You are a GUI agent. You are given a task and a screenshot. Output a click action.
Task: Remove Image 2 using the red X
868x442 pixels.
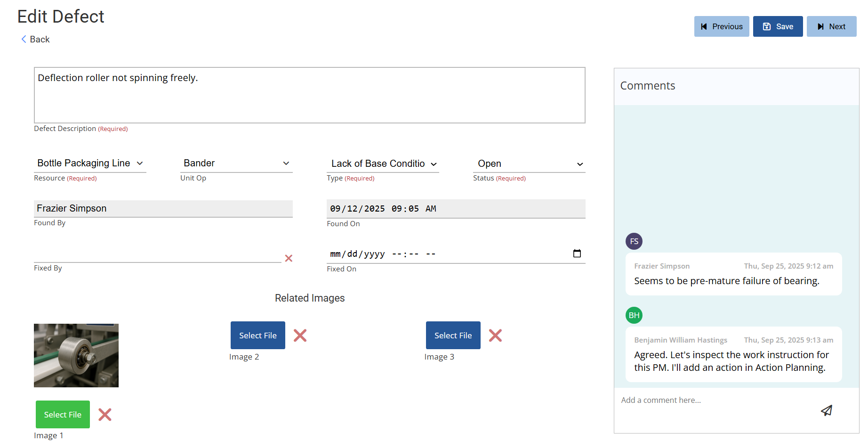pyautogui.click(x=300, y=336)
